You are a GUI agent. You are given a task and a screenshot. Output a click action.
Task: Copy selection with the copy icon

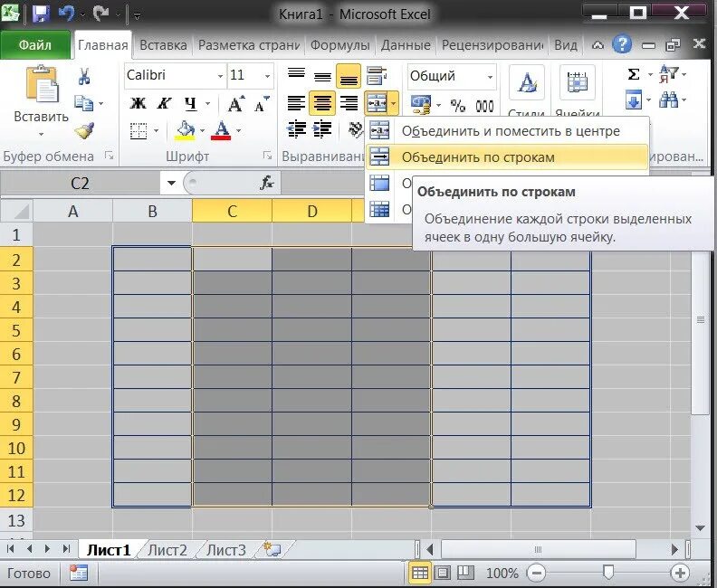click(x=84, y=103)
